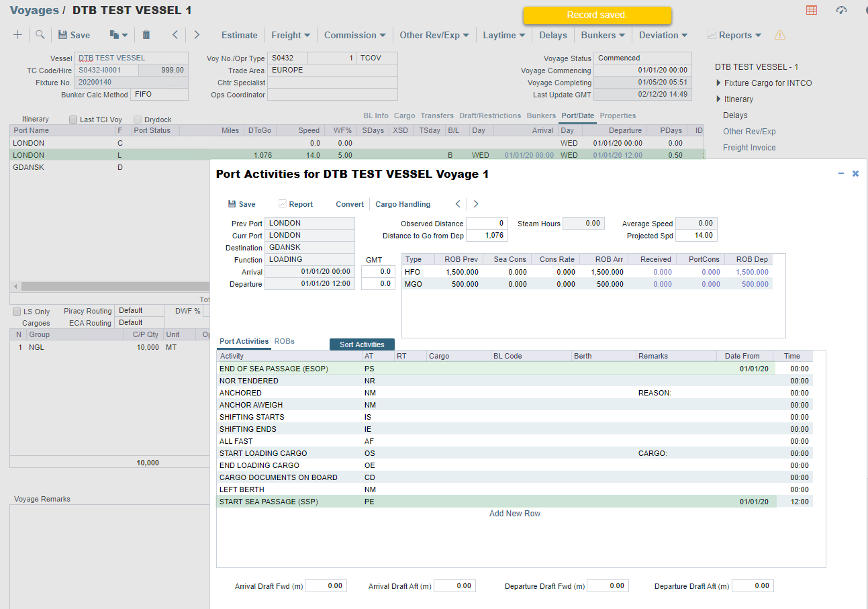Open the red grid icon at top right
868x609 pixels.
click(812, 10)
